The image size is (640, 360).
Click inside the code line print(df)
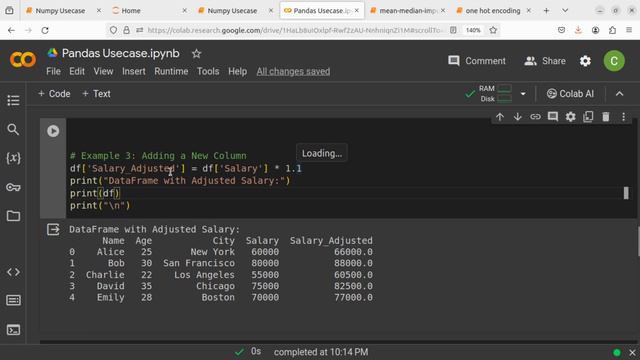(95, 193)
